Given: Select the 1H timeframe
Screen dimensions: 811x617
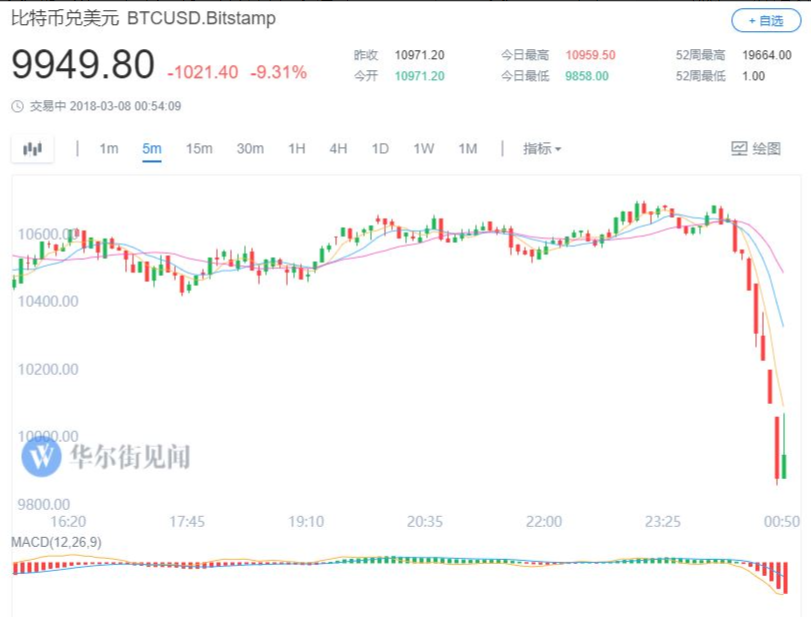Looking at the screenshot, I should (x=297, y=149).
